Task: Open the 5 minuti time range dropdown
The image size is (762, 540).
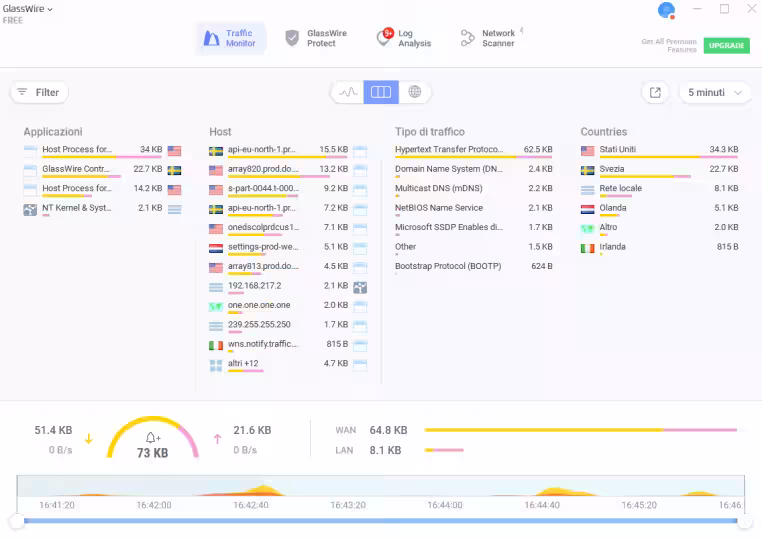Action: tap(715, 92)
